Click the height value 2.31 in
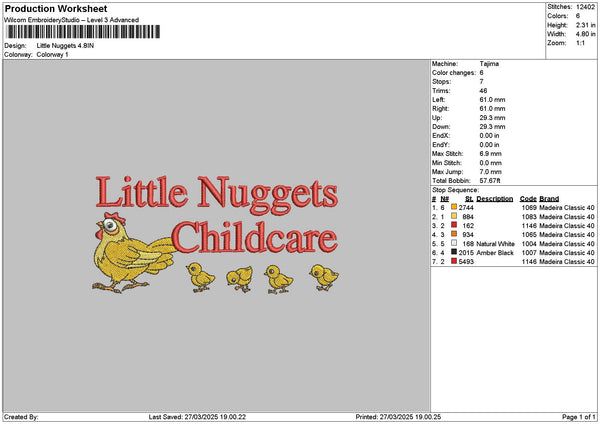The height and width of the screenshot is (424, 600). (x=585, y=25)
